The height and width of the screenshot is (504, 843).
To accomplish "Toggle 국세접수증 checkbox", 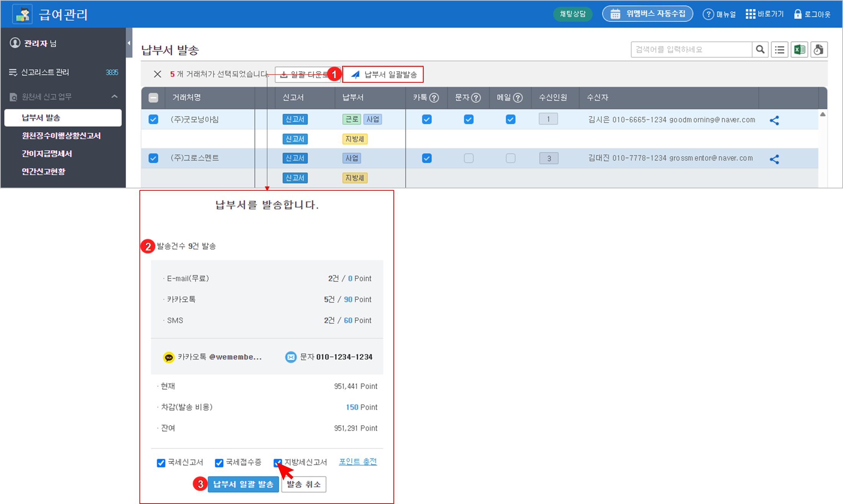I will (x=219, y=463).
